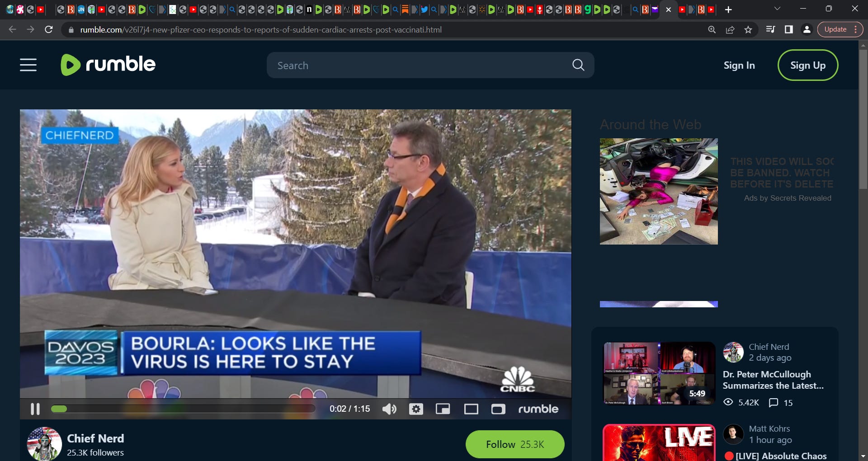Image resolution: width=868 pixels, height=461 pixels.
Task: Switch video to fullscreen
Action: pos(498,409)
